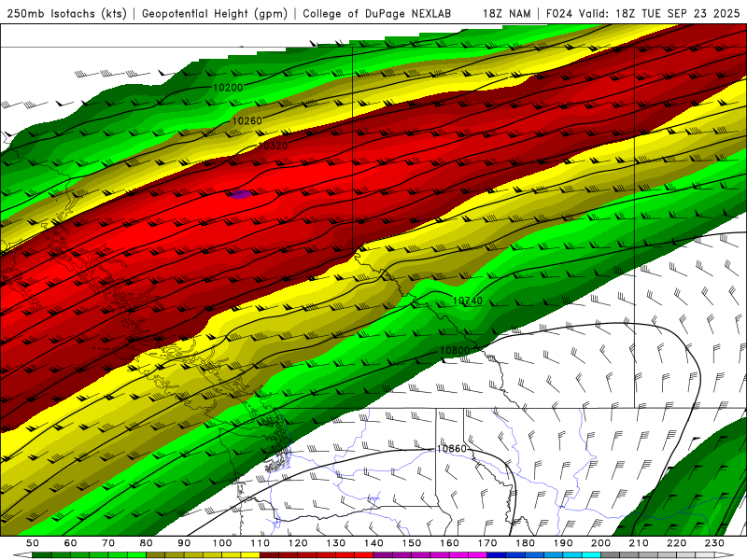Click the 140 value on the color scale
The image size is (747, 560).
(373, 543)
